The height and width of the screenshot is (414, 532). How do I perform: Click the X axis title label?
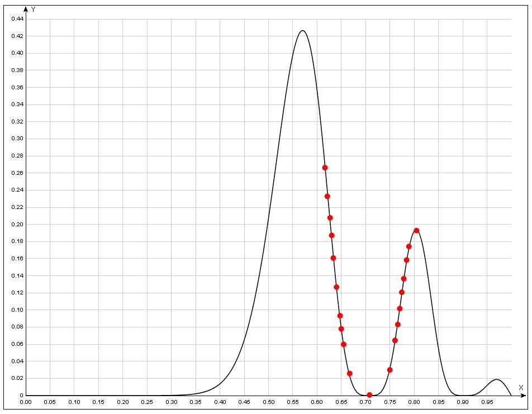520,387
